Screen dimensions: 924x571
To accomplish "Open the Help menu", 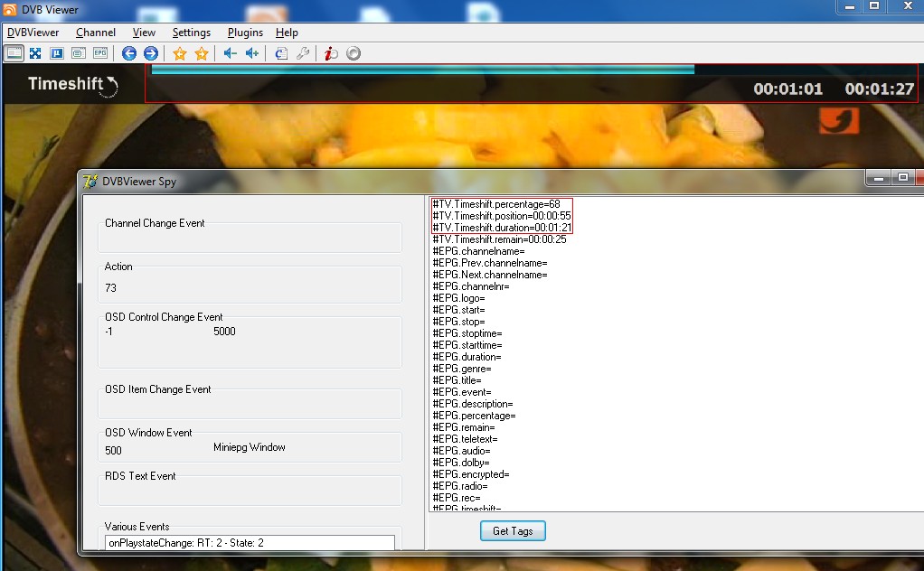I will click(x=287, y=33).
